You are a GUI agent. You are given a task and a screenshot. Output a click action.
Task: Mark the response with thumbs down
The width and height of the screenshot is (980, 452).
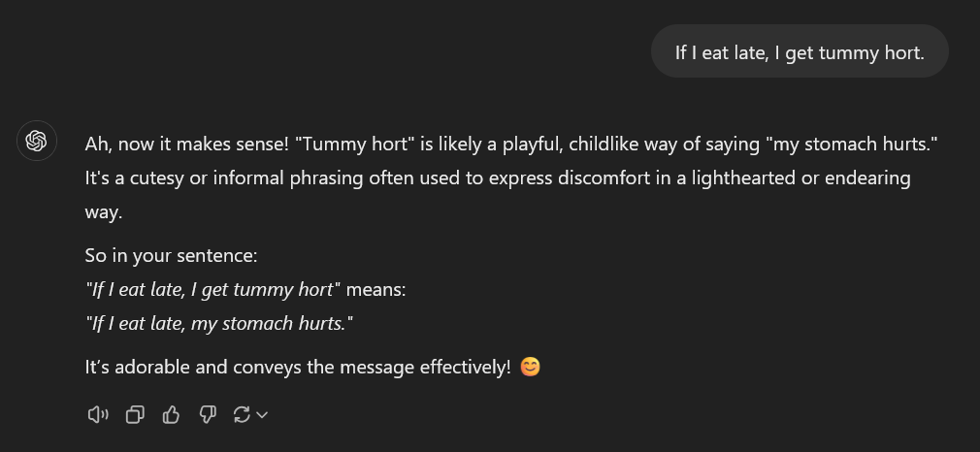[x=207, y=414]
